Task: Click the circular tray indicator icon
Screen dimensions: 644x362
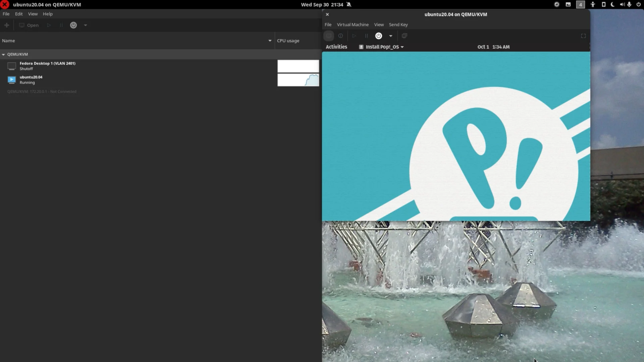Action: pos(557,4)
